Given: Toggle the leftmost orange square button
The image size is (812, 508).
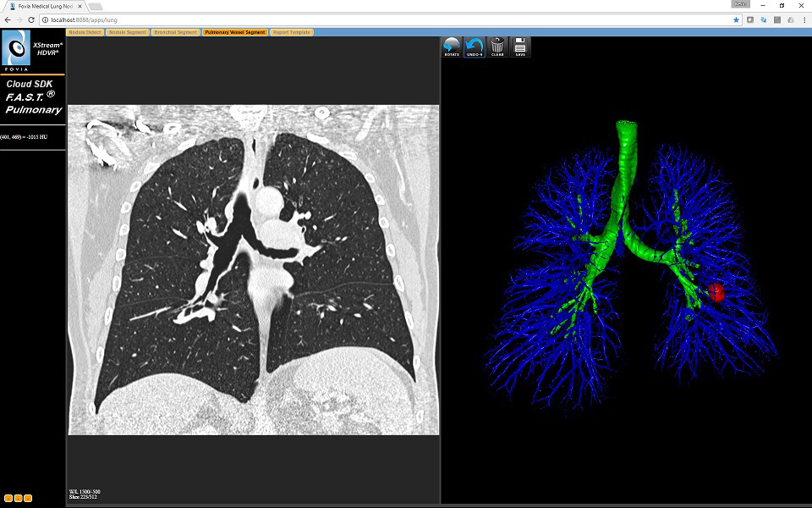Looking at the screenshot, I should (x=8, y=498).
